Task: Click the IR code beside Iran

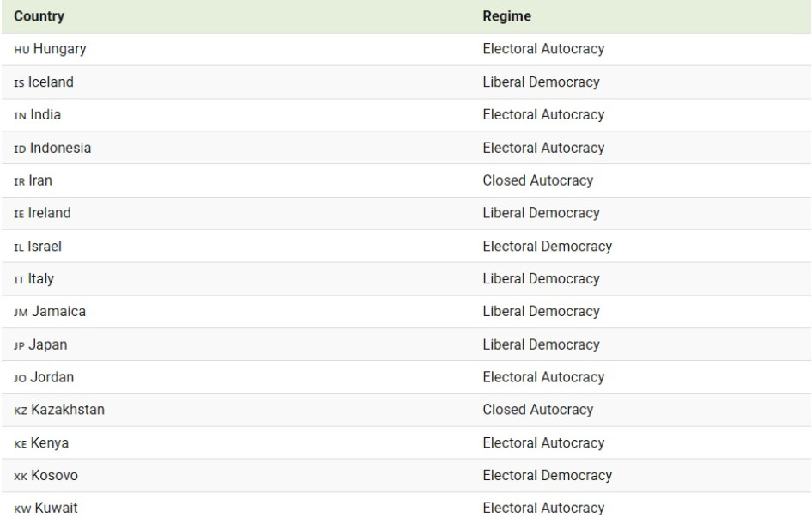Action: [21, 181]
